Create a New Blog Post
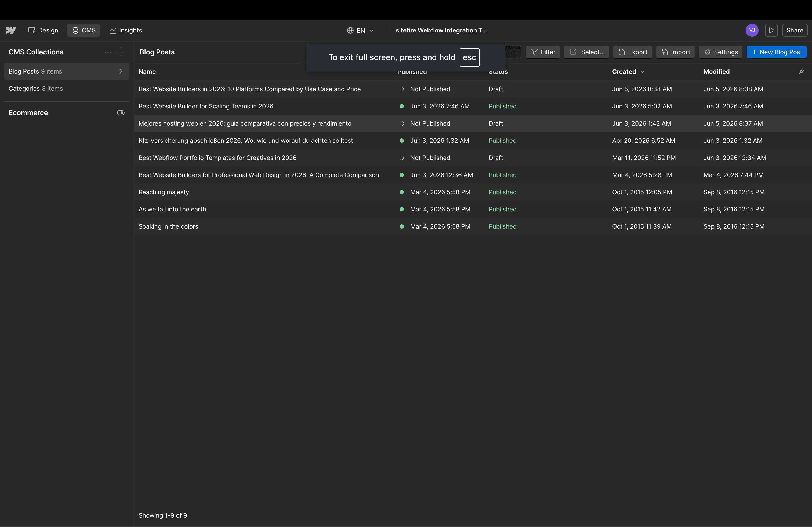Viewport: 812px width, 527px height. (777, 52)
